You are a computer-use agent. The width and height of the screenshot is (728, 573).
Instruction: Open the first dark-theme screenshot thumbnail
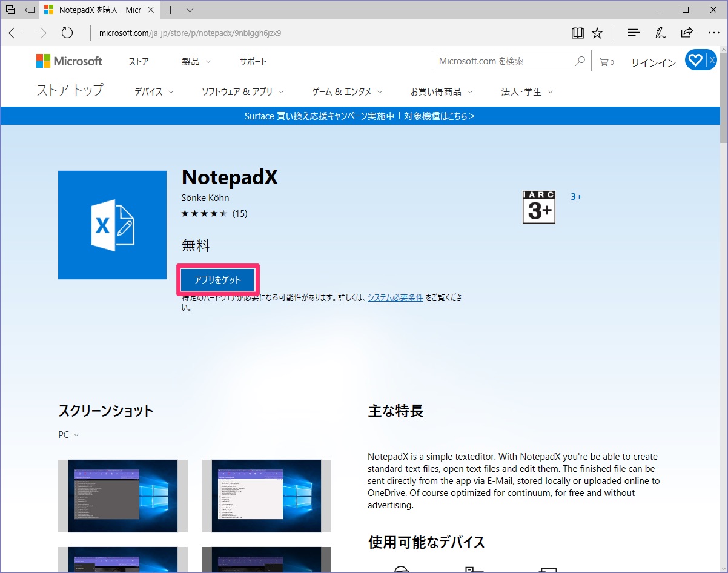(123, 496)
